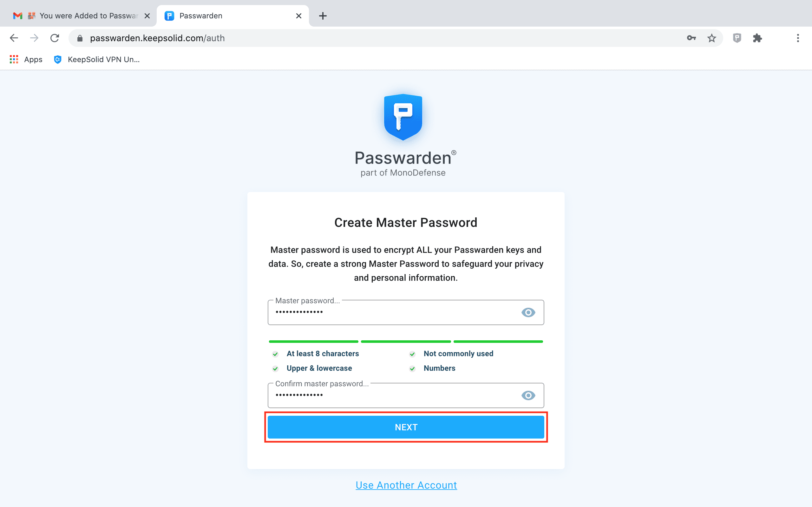View site info via the lock icon

point(80,38)
